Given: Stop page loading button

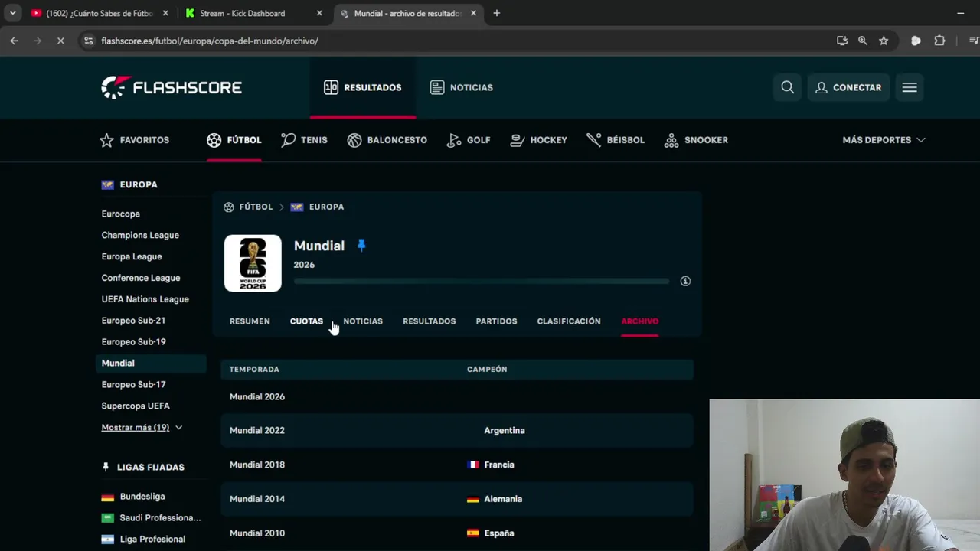Looking at the screenshot, I should click(x=60, y=41).
